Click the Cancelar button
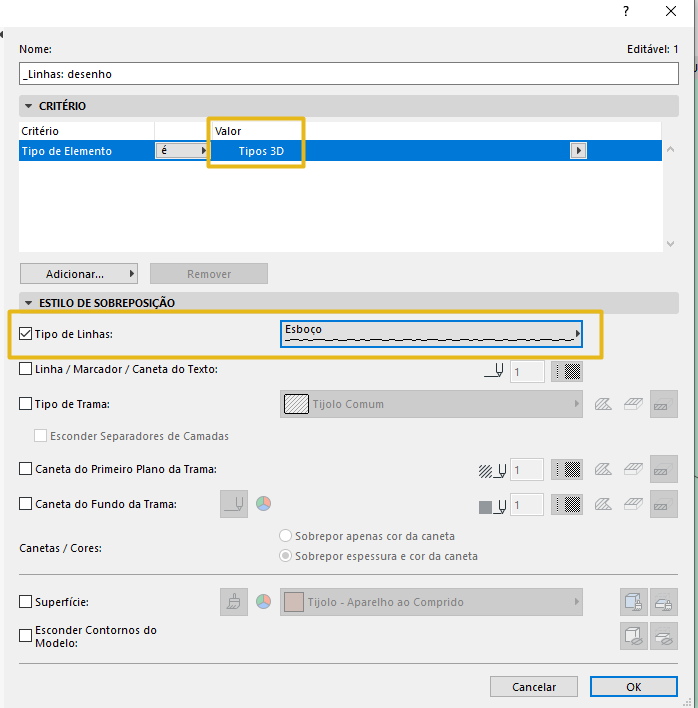Image resolution: width=698 pixels, height=708 pixels. 534,687
